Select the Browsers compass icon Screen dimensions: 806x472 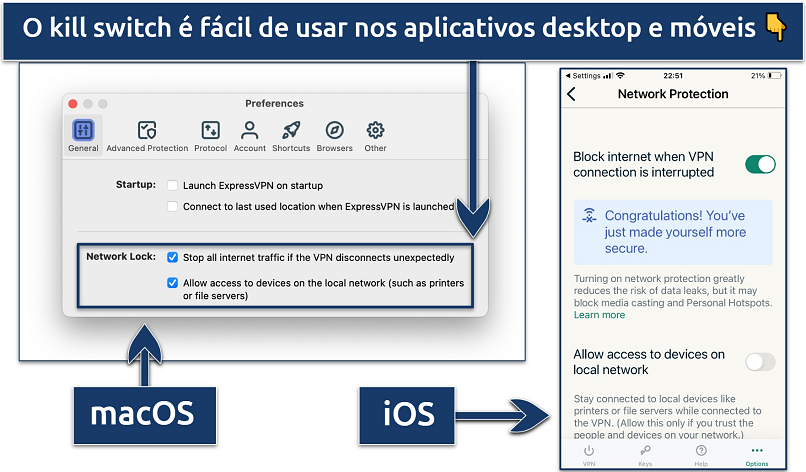[335, 135]
